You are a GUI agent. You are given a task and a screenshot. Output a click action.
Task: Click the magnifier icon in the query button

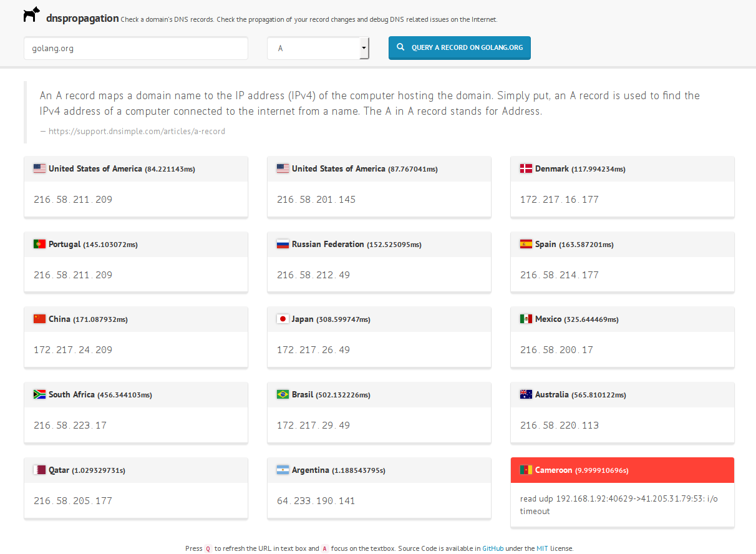(400, 47)
